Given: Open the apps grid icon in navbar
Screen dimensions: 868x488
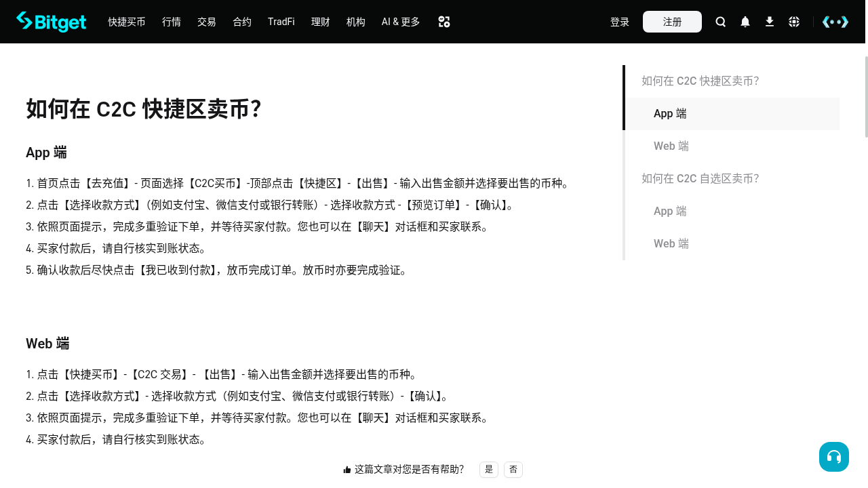Looking at the screenshot, I should pos(444,22).
